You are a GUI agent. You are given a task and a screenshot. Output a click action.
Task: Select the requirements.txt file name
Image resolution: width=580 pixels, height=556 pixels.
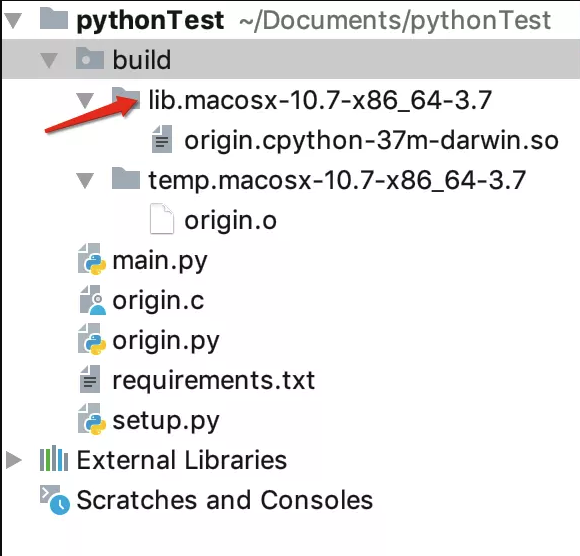pyautogui.click(x=213, y=380)
